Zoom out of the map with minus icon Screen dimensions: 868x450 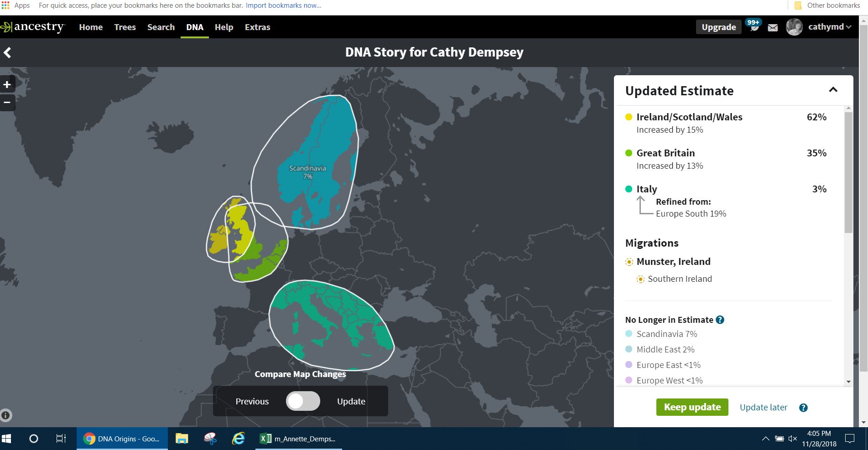[7, 102]
